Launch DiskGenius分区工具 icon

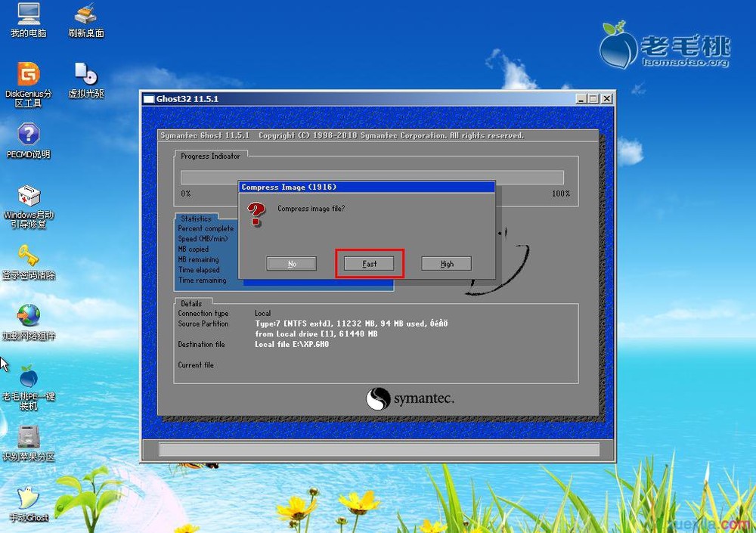(x=29, y=85)
